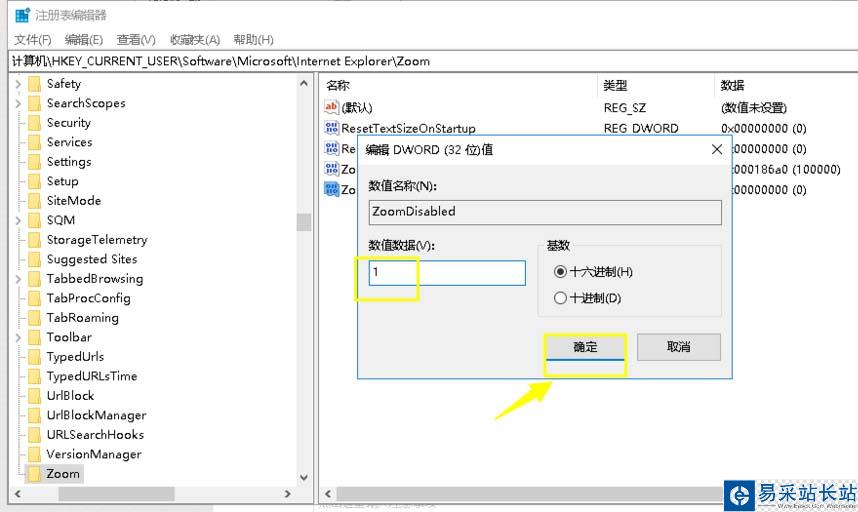858x512 pixels.
Task: Select the Decimal radio button
Action: pyautogui.click(x=560, y=298)
